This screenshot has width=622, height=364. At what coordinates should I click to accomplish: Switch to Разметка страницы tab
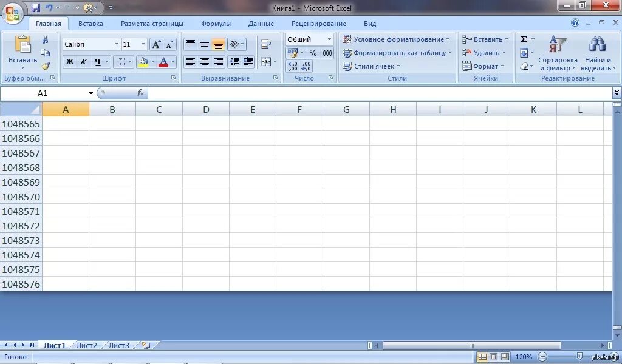pos(152,24)
